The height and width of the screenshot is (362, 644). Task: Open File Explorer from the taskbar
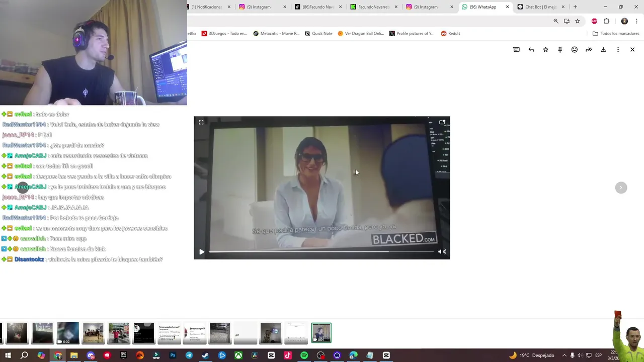coord(74,355)
